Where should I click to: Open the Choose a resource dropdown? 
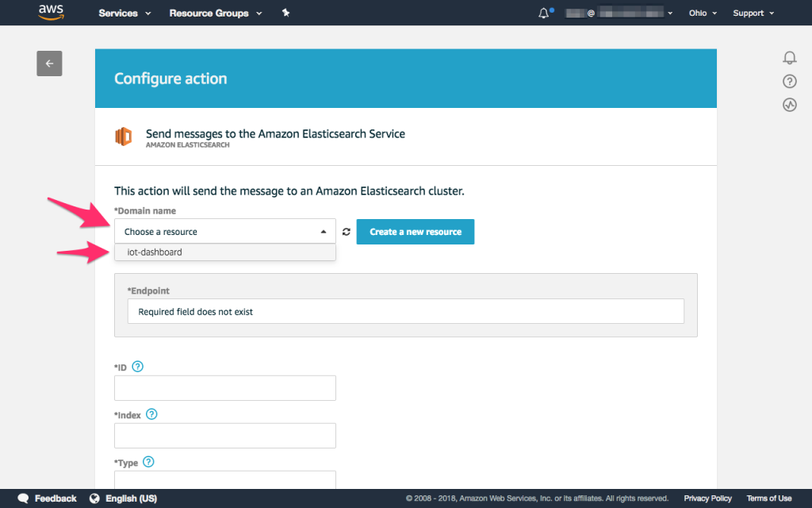(224, 231)
